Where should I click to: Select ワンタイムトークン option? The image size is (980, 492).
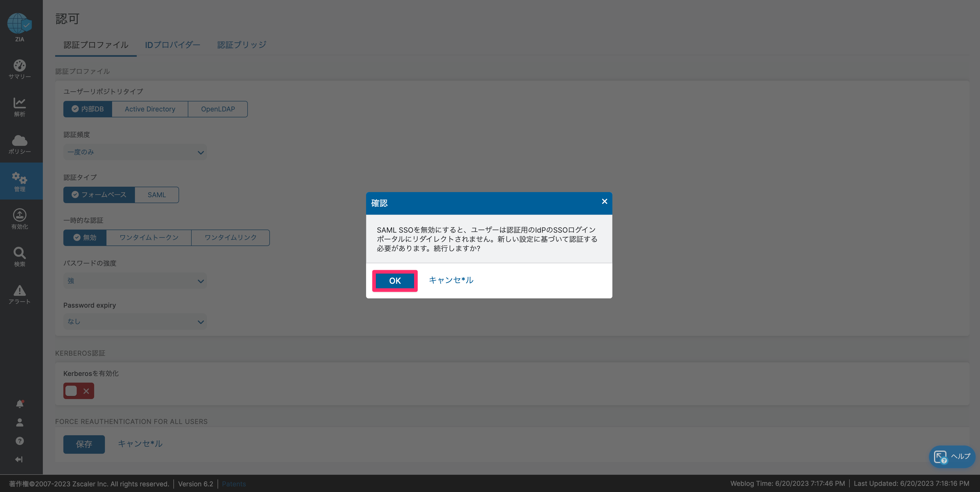click(149, 238)
